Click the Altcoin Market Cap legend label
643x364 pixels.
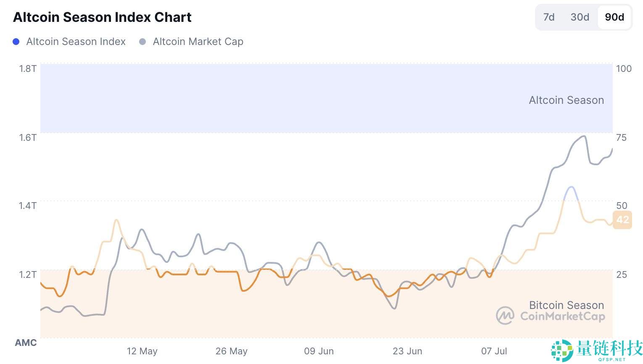(198, 42)
